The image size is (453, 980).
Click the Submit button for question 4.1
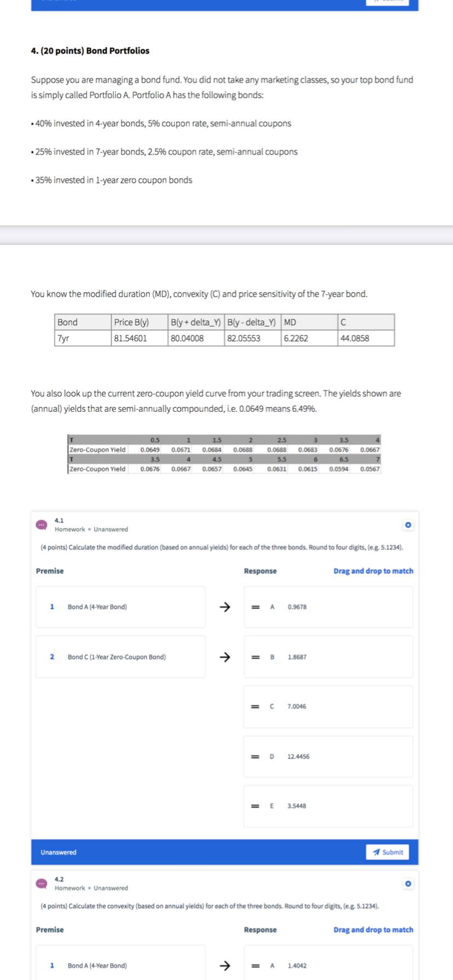(x=387, y=852)
